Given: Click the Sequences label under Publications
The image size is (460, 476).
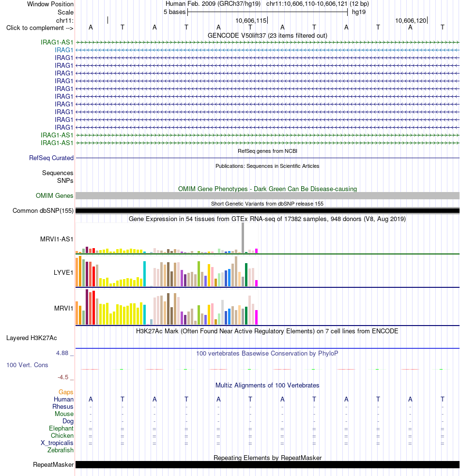Looking at the screenshot, I should click(58, 173).
